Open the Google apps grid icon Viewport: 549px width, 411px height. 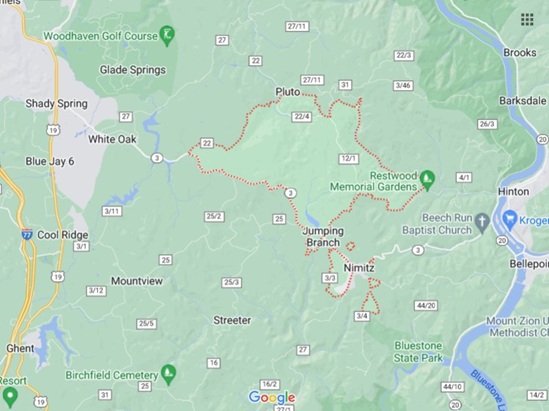tap(527, 20)
